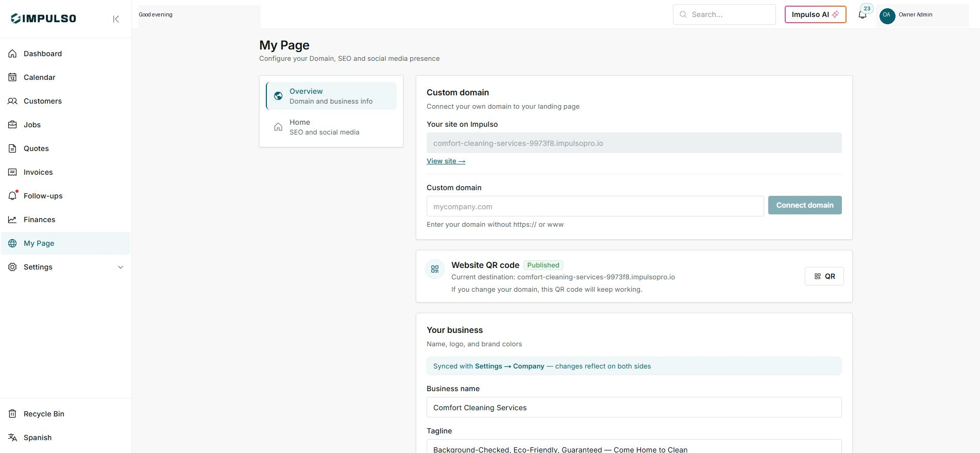This screenshot has height=453, width=980.
Task: Expand the Settings chevron
Action: 121,267
